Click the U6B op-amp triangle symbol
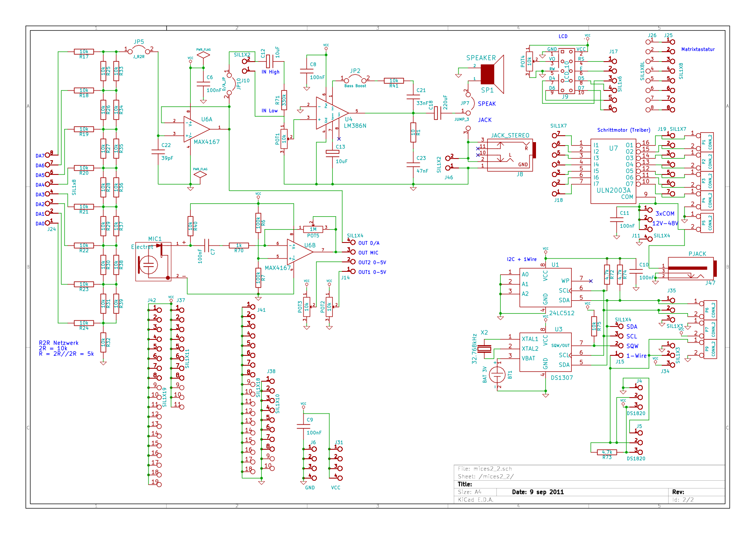This screenshot has width=756, height=535. click(x=300, y=252)
